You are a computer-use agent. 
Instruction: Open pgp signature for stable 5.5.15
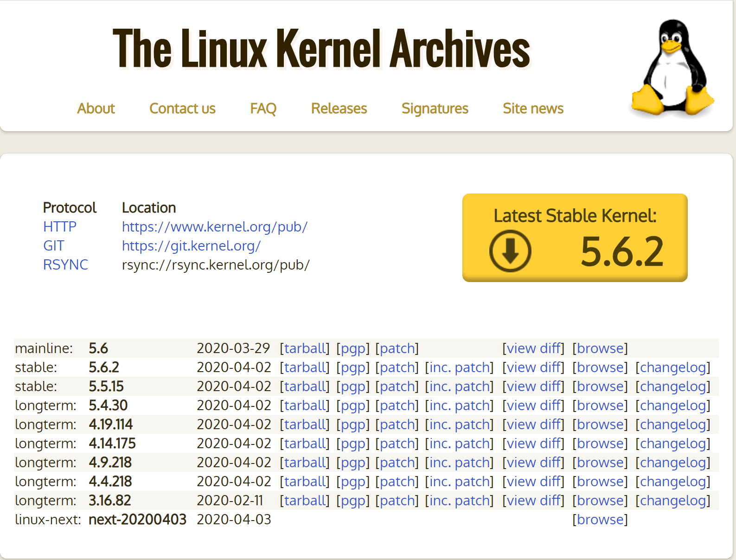(353, 386)
